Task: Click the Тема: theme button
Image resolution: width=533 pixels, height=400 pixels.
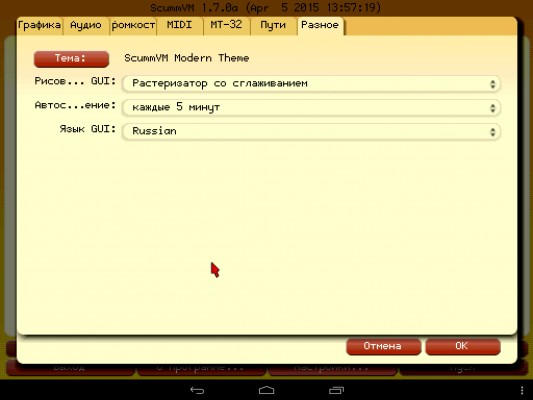Action: pos(71,59)
